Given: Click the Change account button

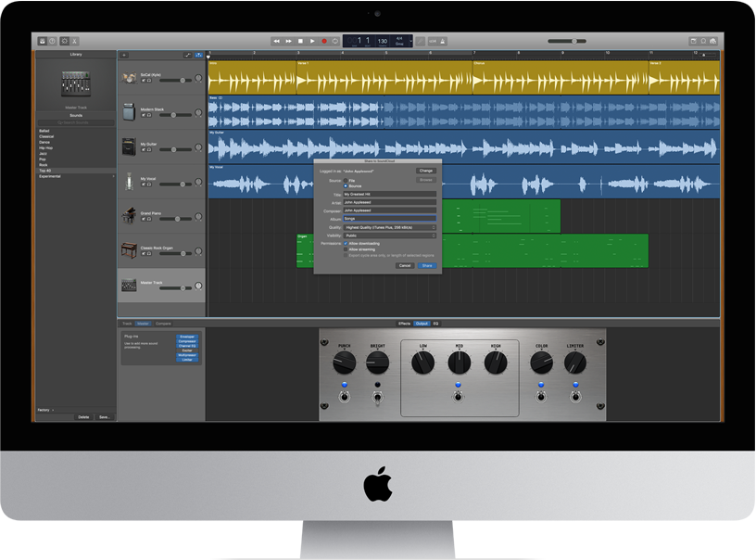Looking at the screenshot, I should [426, 171].
